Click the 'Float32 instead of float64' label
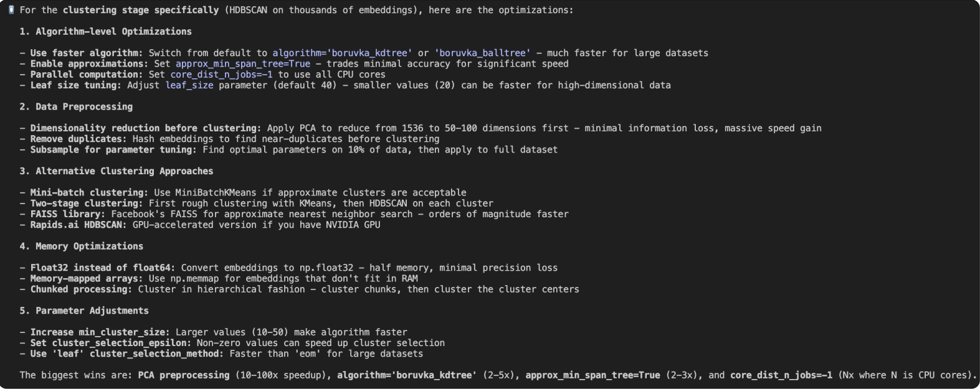This screenshot has width=980, height=389. (x=103, y=268)
